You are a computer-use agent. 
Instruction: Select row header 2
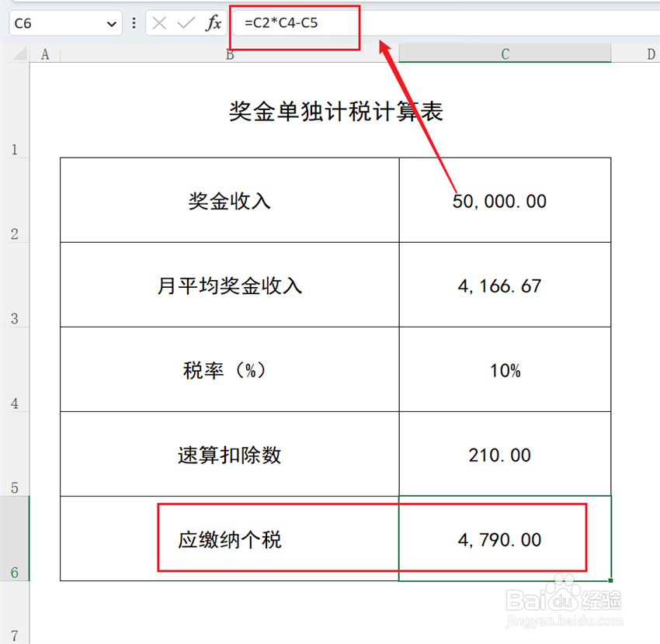coord(14,234)
